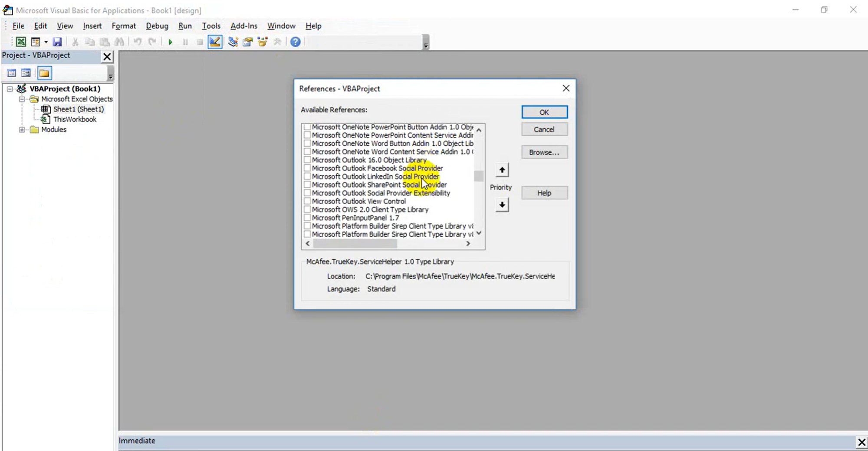Click the references list vertical scrollbar thumb
This screenshot has height=451, width=868.
click(x=479, y=176)
